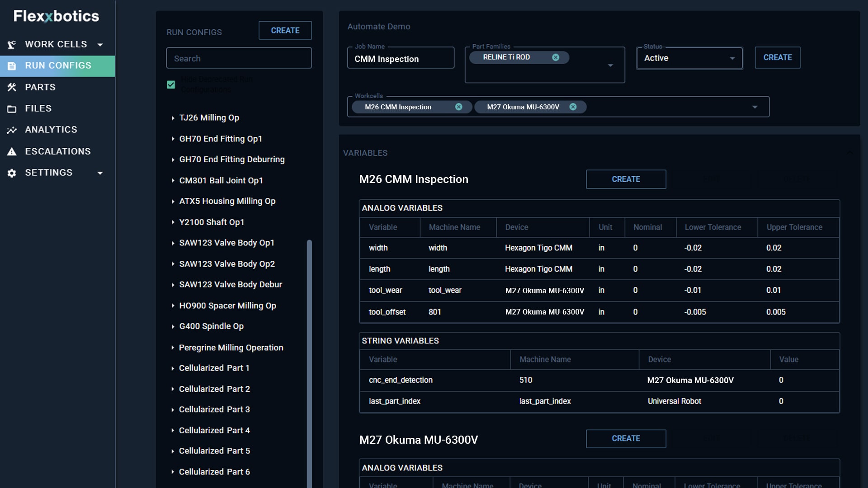The height and width of the screenshot is (488, 868).
Task: Select ATX5 Housing Milling Op config
Action: (x=227, y=201)
